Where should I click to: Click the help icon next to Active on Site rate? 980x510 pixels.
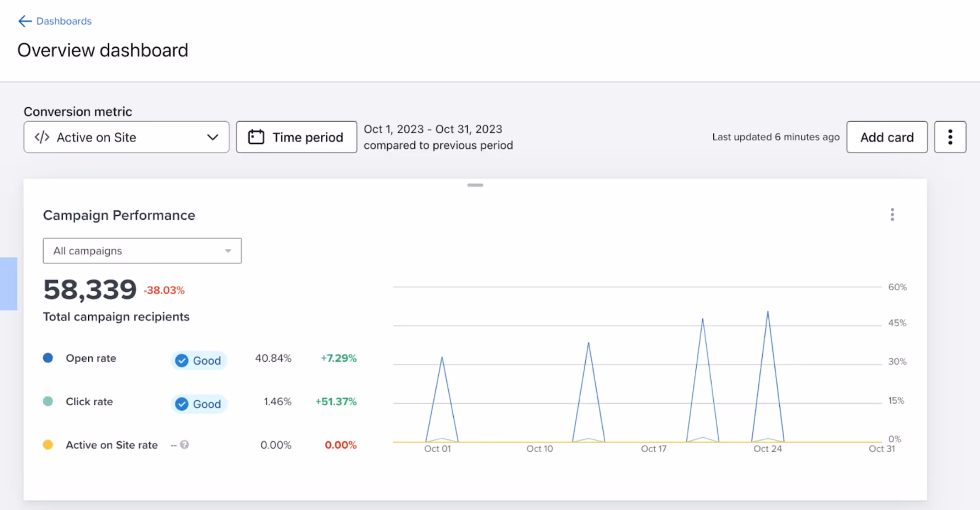(x=184, y=445)
